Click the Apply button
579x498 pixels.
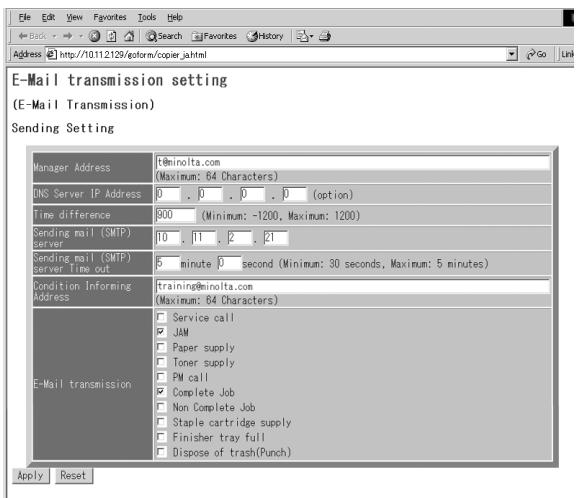[31, 475]
